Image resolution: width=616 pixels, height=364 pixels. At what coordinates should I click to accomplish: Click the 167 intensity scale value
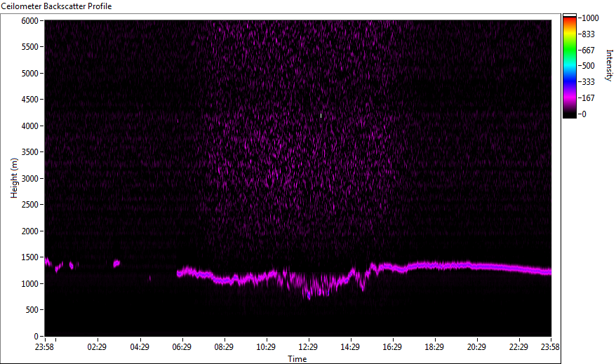(x=588, y=98)
